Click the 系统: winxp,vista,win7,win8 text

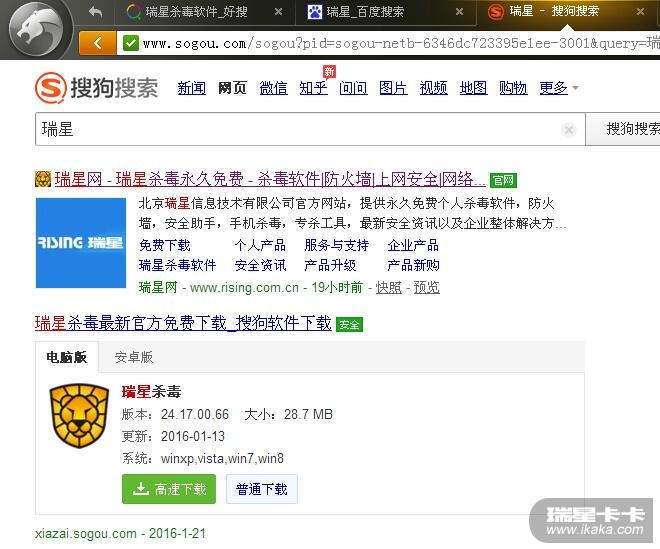click(x=203, y=458)
